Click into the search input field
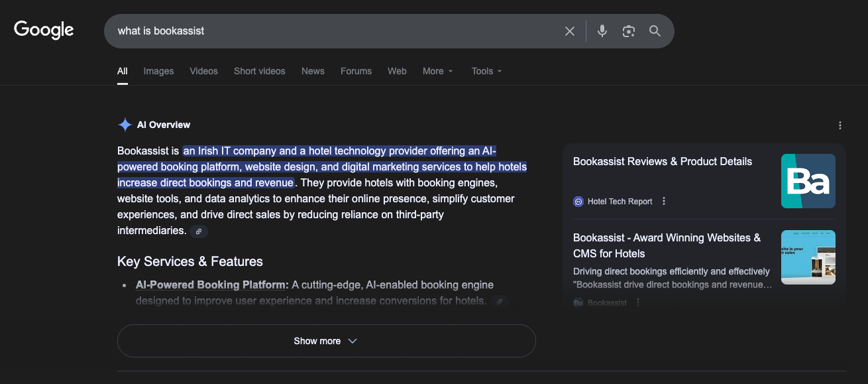 331,31
